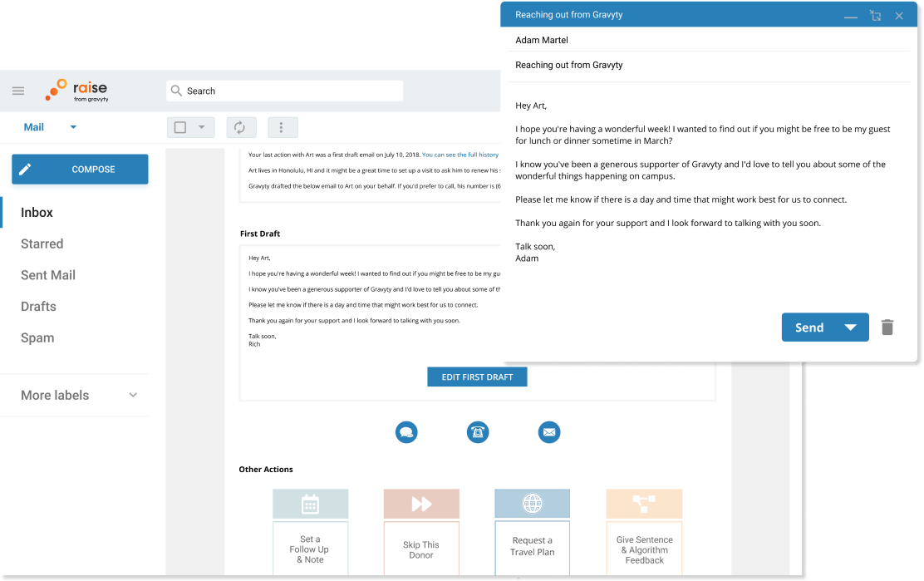Open the full history link
The width and height of the screenshot is (924, 581).
pos(460,155)
